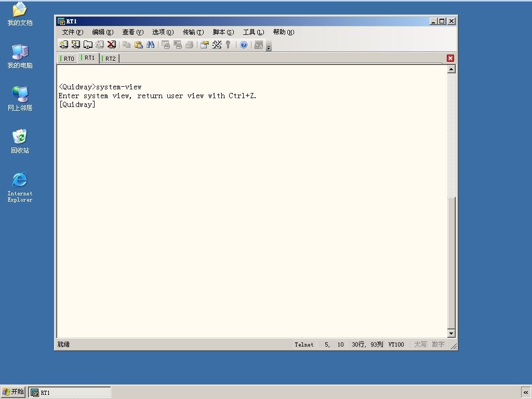Switch to the RT0 session tab
Image resolution: width=532 pixels, height=399 pixels.
coord(68,59)
